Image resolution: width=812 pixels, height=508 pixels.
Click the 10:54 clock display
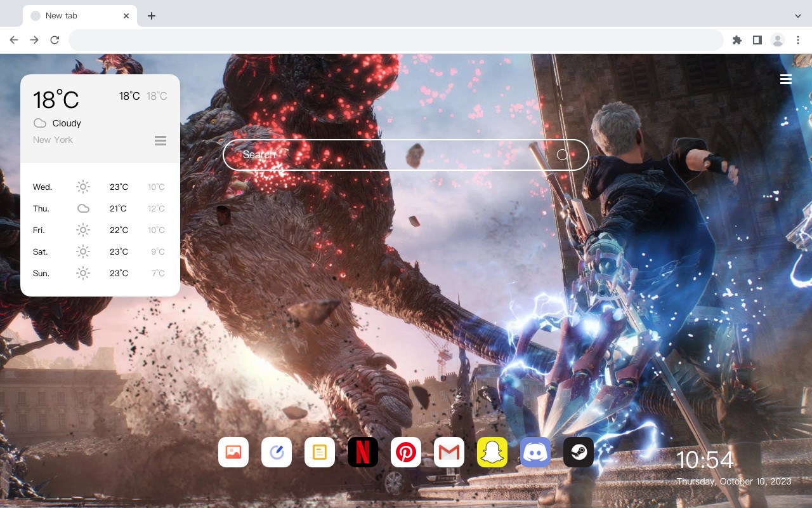click(705, 460)
